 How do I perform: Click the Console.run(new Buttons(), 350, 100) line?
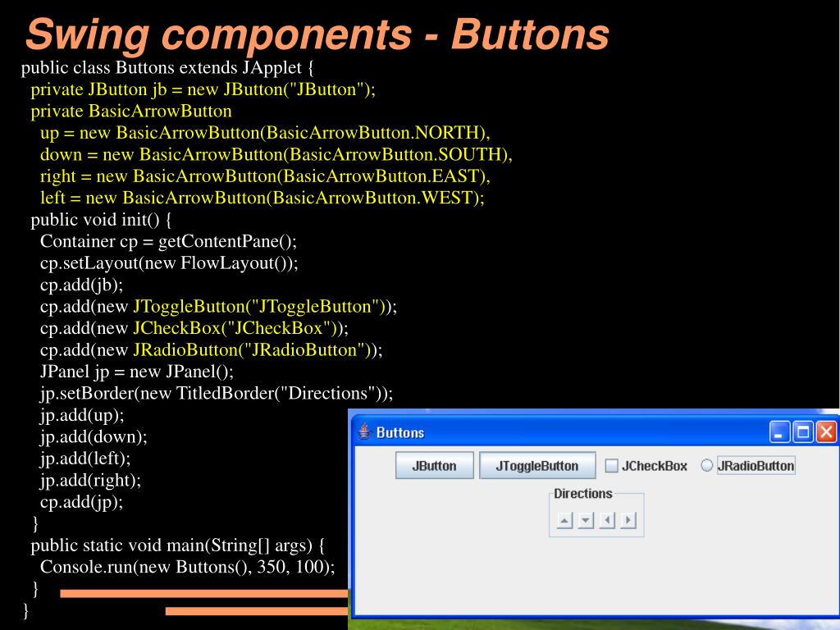pos(188,567)
